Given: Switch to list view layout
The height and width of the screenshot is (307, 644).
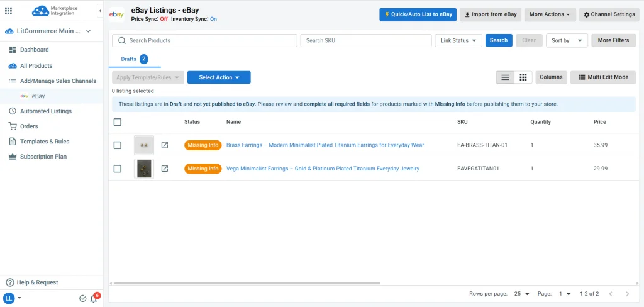Looking at the screenshot, I should click(x=505, y=77).
